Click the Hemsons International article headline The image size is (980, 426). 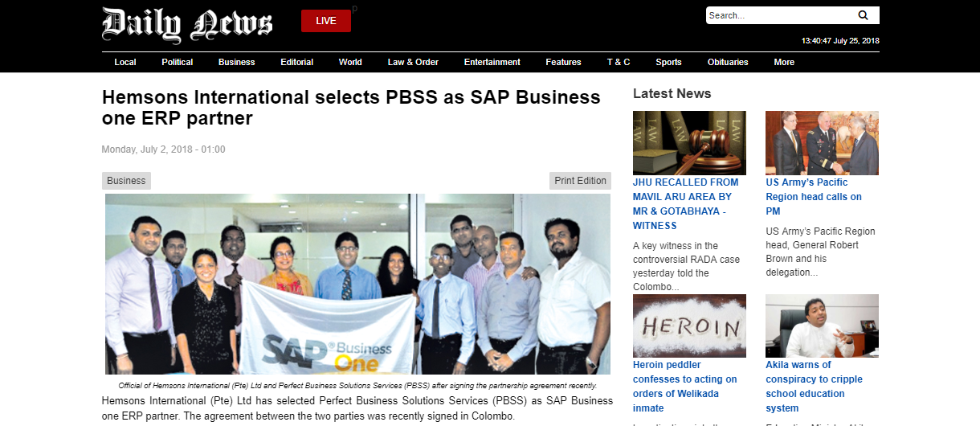point(351,108)
